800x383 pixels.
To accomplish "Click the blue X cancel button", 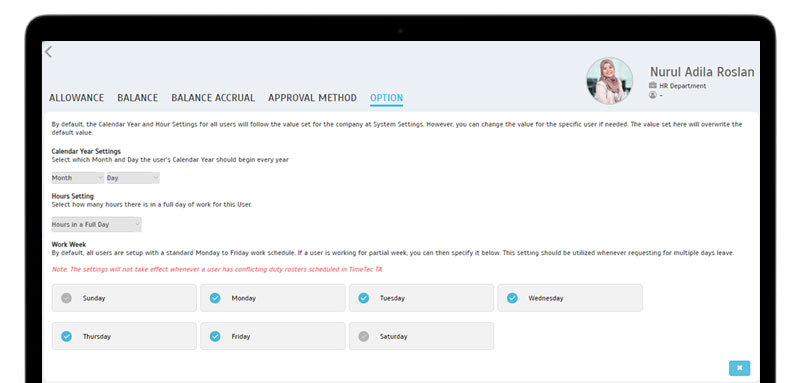I will [739, 368].
